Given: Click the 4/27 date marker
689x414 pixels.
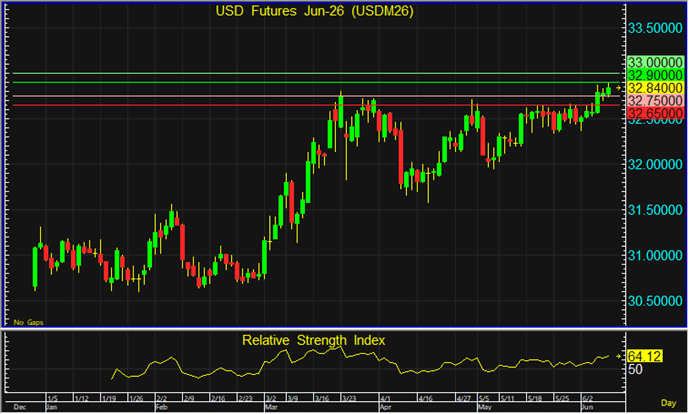Looking at the screenshot, I should [464, 399].
